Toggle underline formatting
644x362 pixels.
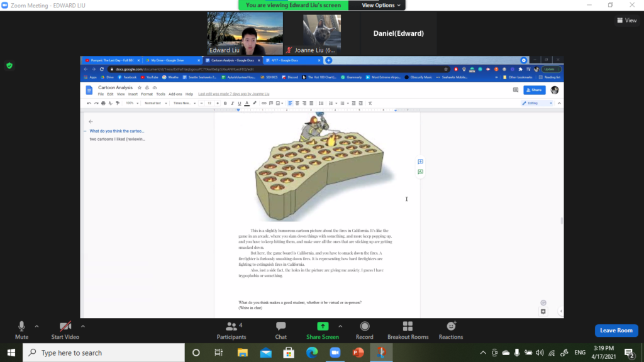(240, 104)
